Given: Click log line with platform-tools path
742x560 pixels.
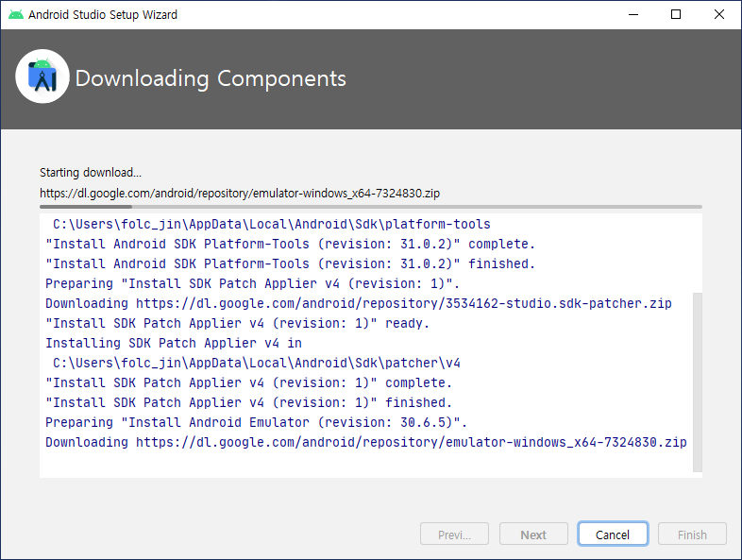Looking at the screenshot, I should coord(272,224).
